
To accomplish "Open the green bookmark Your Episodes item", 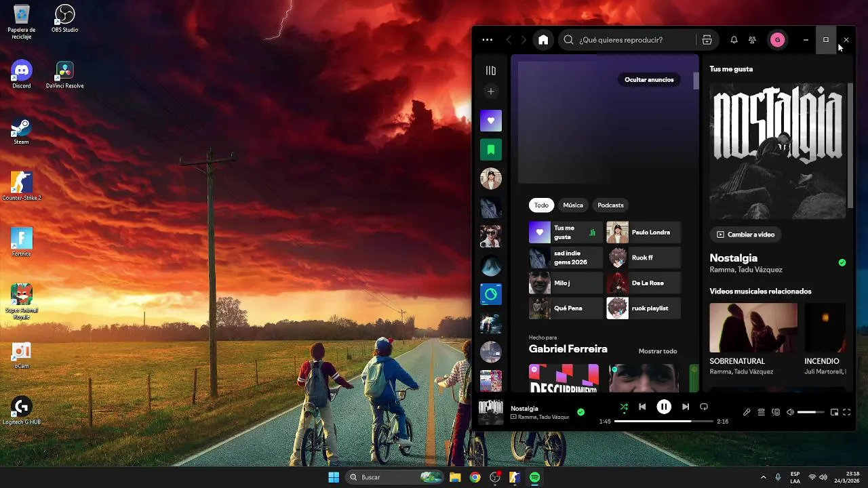I will tap(491, 149).
